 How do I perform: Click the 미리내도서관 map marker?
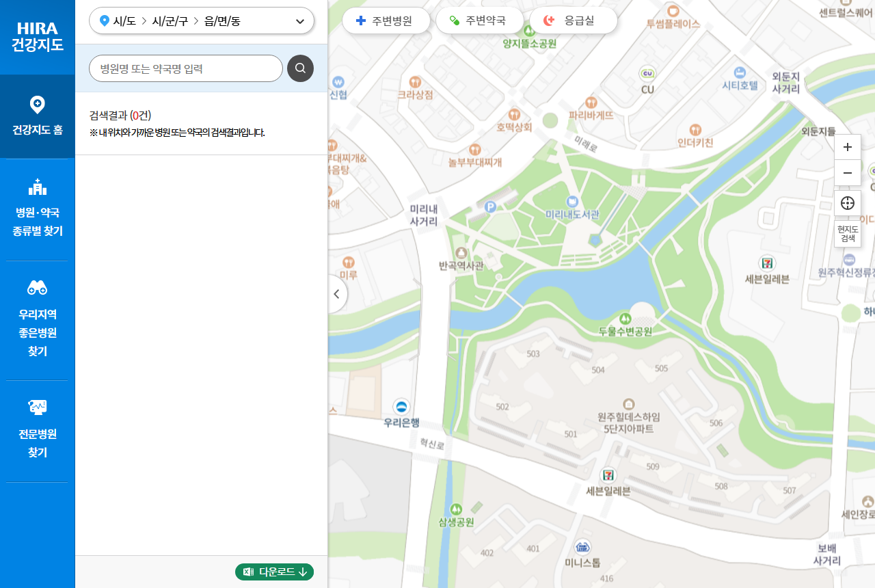tap(572, 201)
